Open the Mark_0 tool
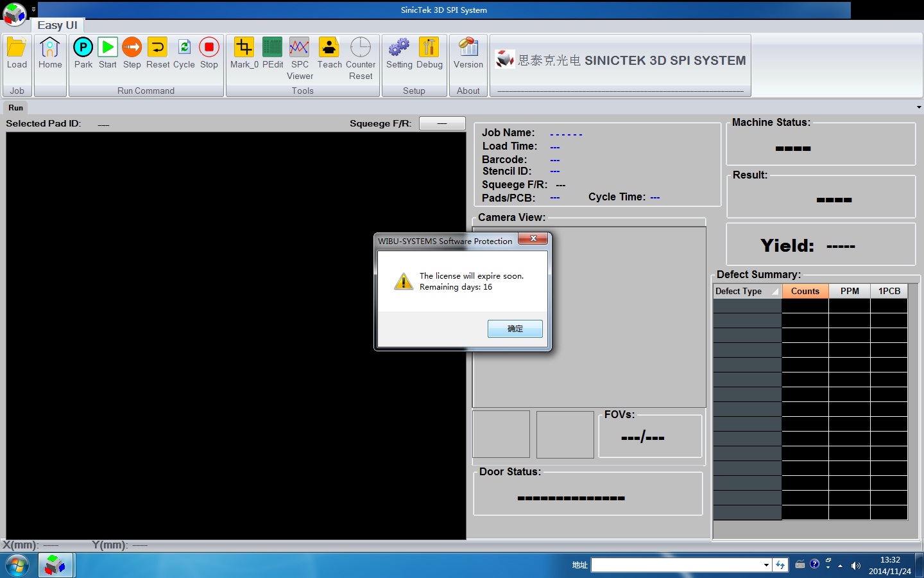The height and width of the screenshot is (578, 924). pos(244,48)
